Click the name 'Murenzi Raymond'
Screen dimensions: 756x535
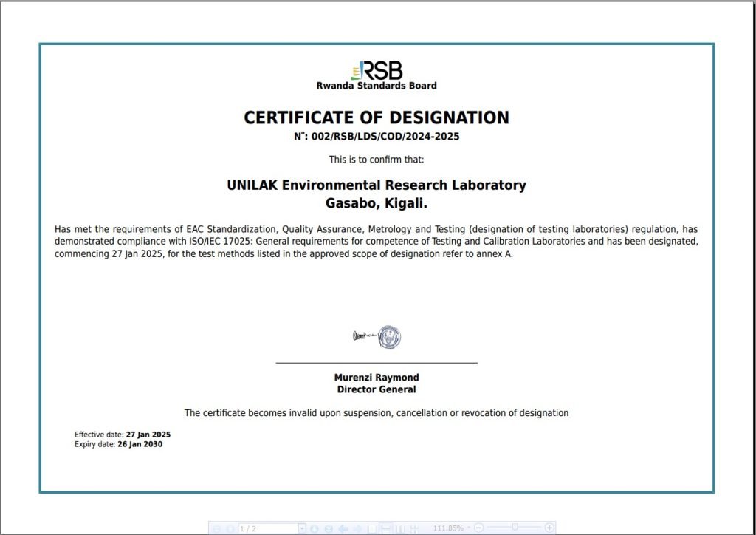tap(377, 378)
